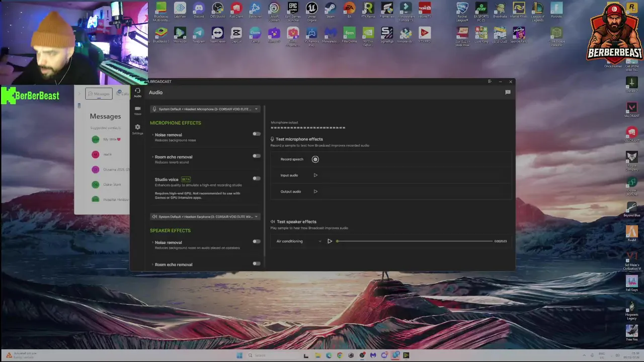
Task: Open Windows Start menu on taskbar
Action: coord(239,355)
